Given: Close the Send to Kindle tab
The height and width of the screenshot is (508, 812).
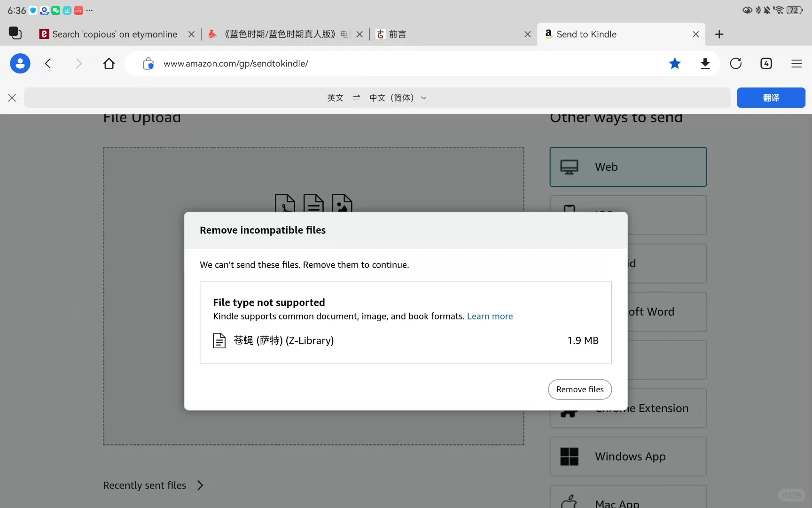Looking at the screenshot, I should [696, 34].
